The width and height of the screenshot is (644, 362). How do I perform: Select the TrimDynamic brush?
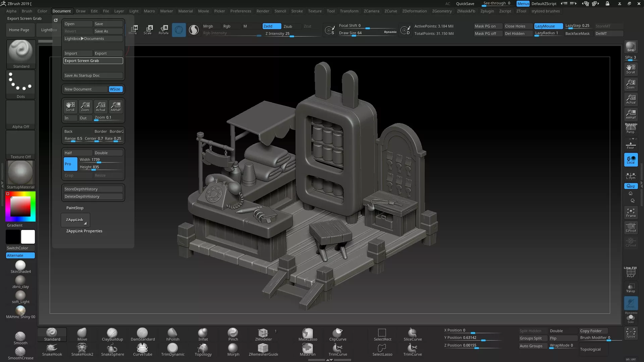(x=173, y=350)
